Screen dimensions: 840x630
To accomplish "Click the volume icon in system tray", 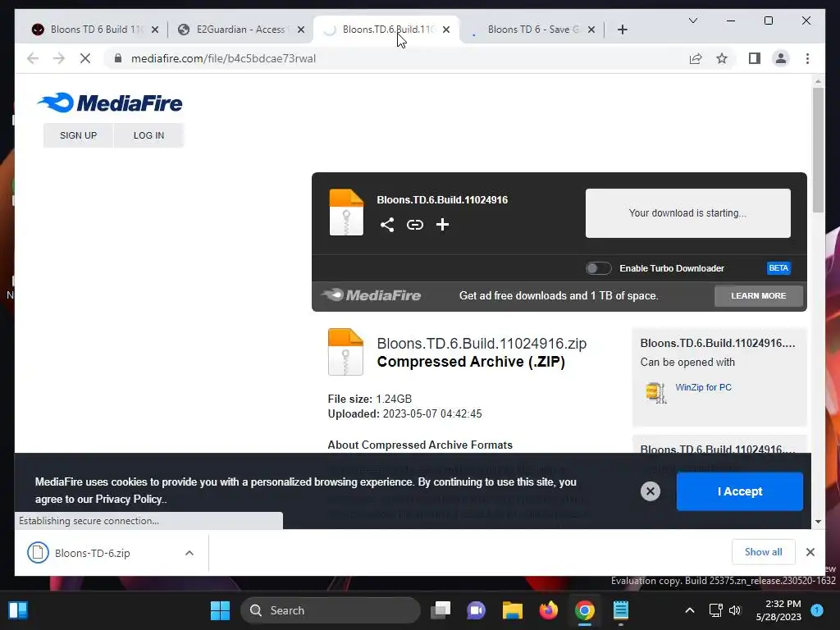I will click(x=735, y=610).
